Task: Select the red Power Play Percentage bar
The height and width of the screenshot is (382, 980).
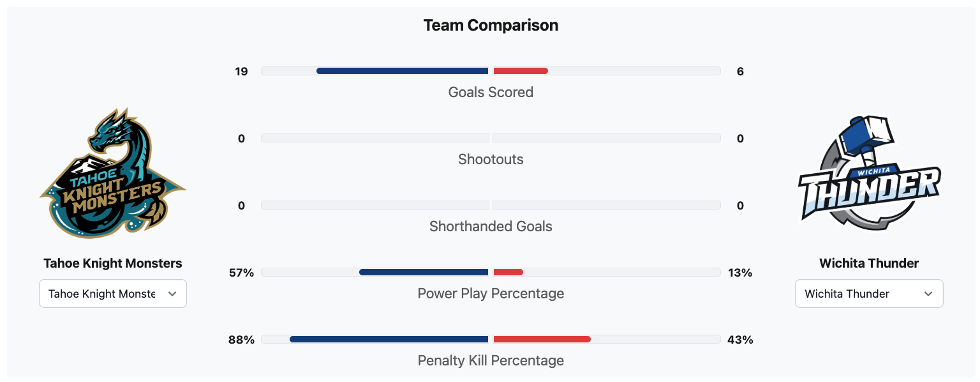Action: click(x=508, y=272)
